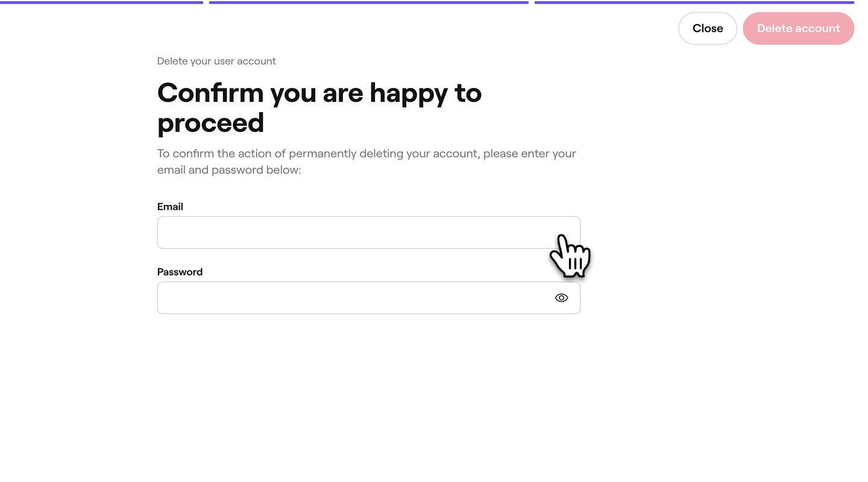Screen dimensions: 868x482
Task: Click the Password field label
Action: [180, 272]
